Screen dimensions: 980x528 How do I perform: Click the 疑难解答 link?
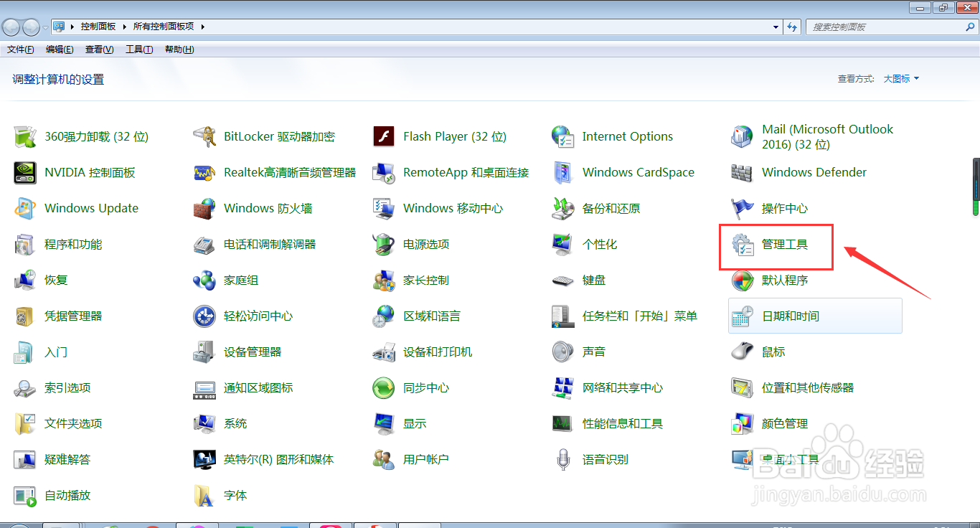(x=67, y=459)
